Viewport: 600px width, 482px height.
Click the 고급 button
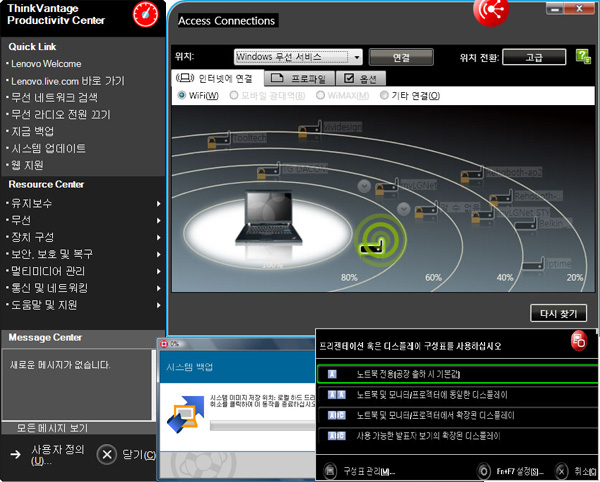click(x=534, y=57)
